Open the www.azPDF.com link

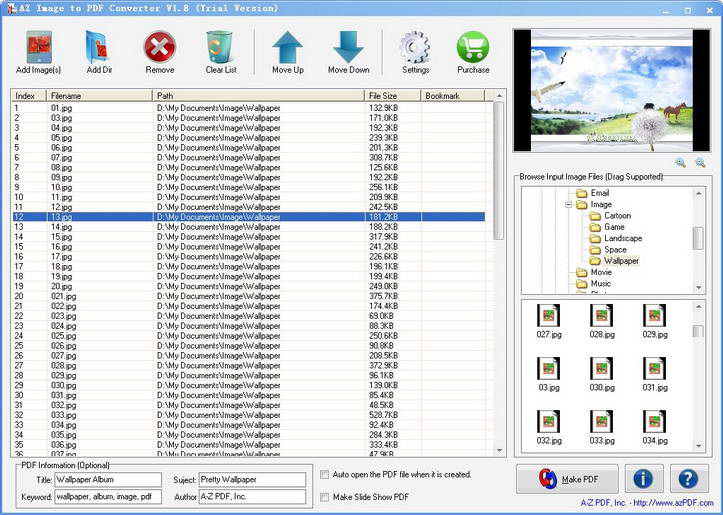tap(674, 503)
